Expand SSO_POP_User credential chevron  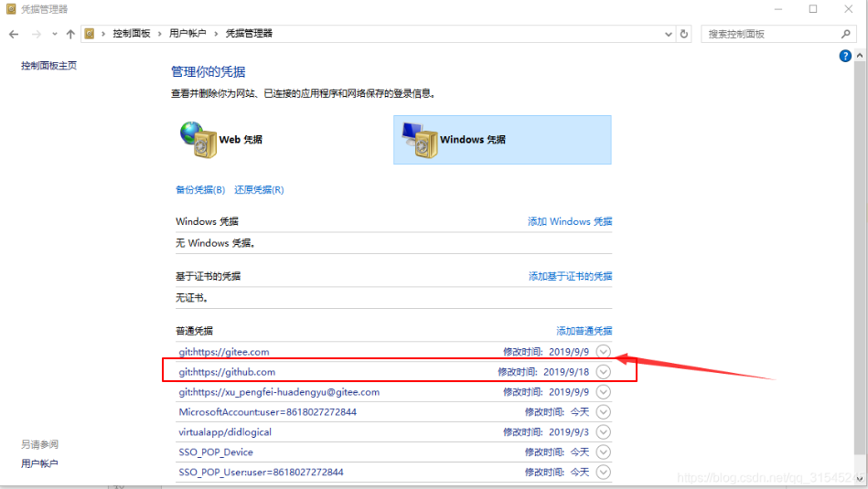coord(604,472)
